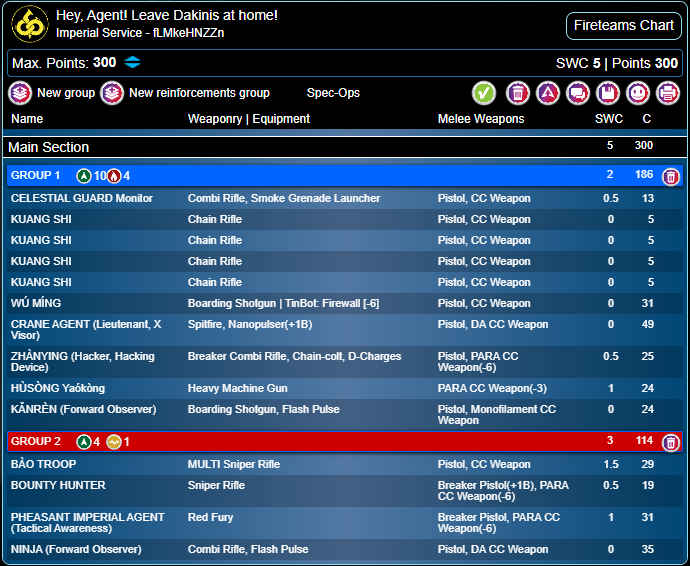Click the New group icon

(20, 93)
